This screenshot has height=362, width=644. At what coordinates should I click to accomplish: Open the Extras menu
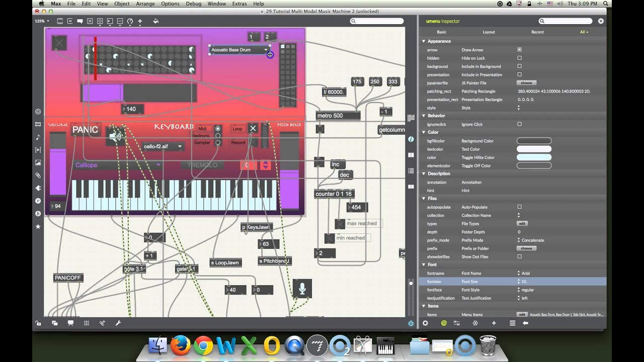(x=239, y=4)
